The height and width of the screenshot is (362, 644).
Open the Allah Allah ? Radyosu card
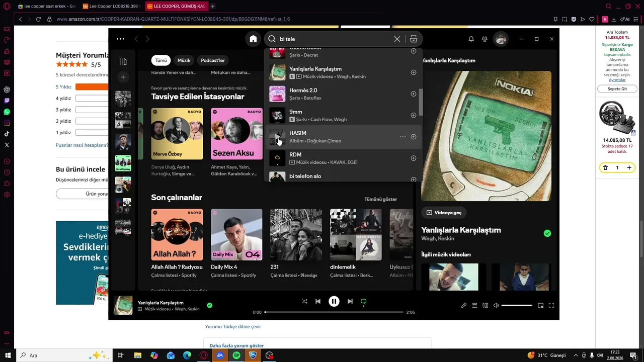tap(177, 243)
